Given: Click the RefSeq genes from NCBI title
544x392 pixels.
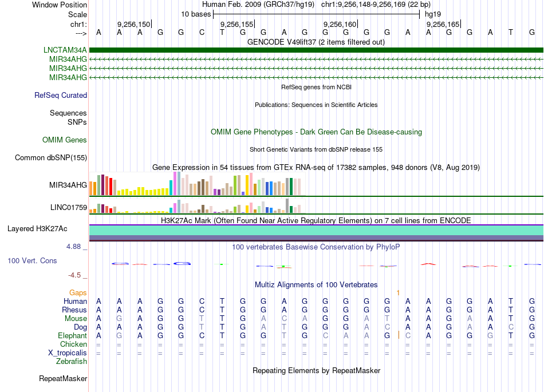Looking at the screenshot, I should tap(316, 87).
